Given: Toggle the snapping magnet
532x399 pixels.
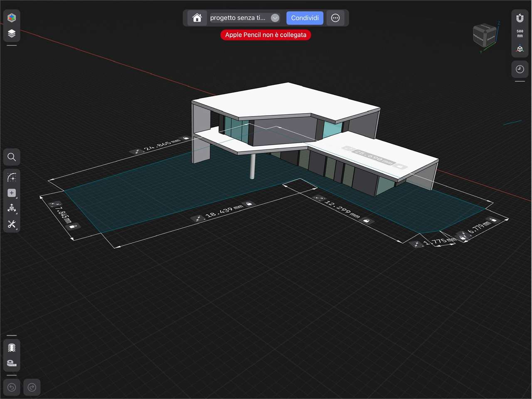Looking at the screenshot, I should [520, 18].
